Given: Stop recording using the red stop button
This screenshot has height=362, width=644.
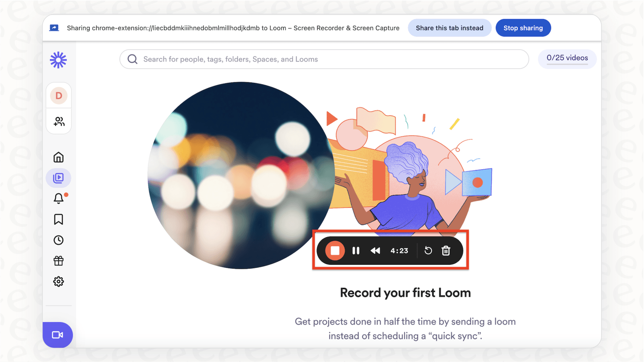Looking at the screenshot, I should click(x=335, y=251).
